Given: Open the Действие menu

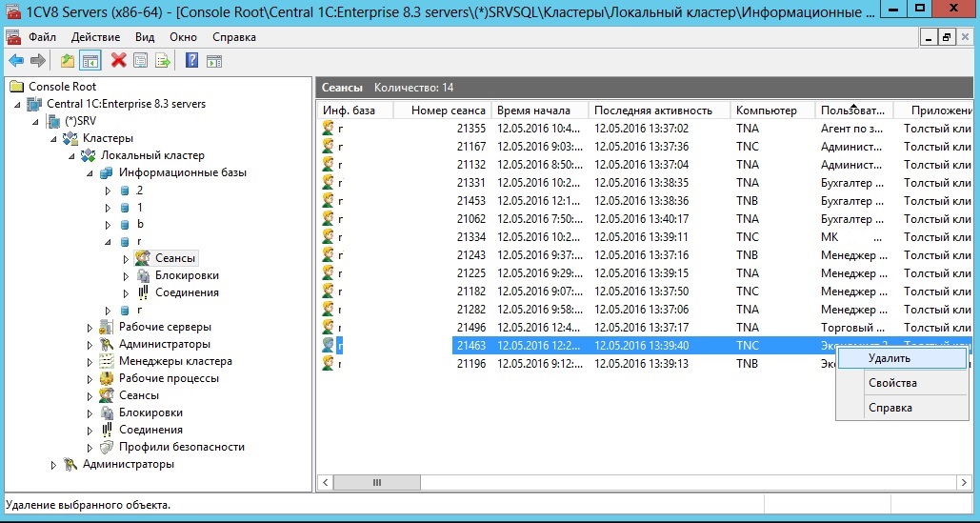Looking at the screenshot, I should (x=95, y=37).
